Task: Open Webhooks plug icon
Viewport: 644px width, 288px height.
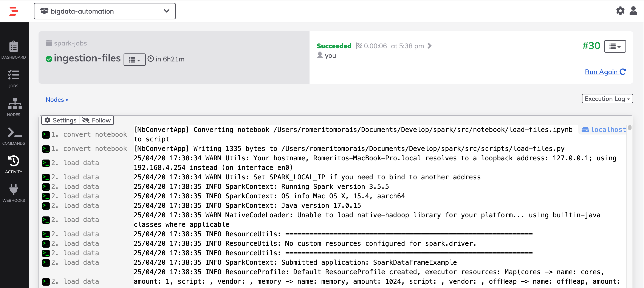Action: pos(14,193)
